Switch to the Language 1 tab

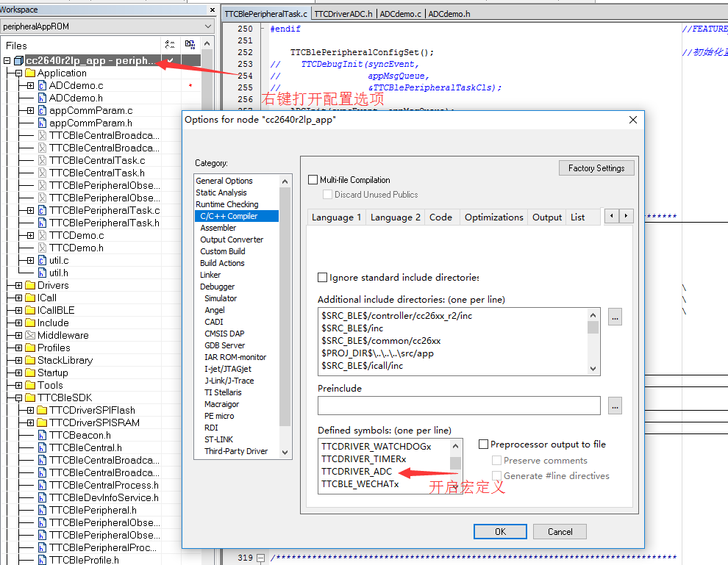point(337,217)
